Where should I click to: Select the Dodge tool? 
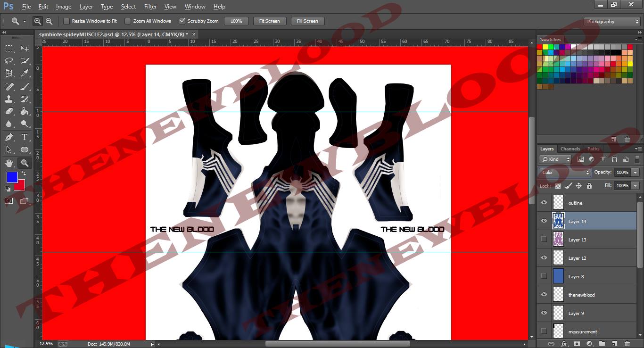tap(25, 124)
